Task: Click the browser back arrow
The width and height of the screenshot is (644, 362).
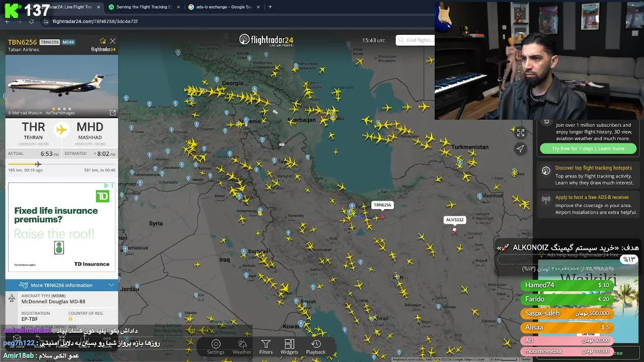Action: coord(8,22)
